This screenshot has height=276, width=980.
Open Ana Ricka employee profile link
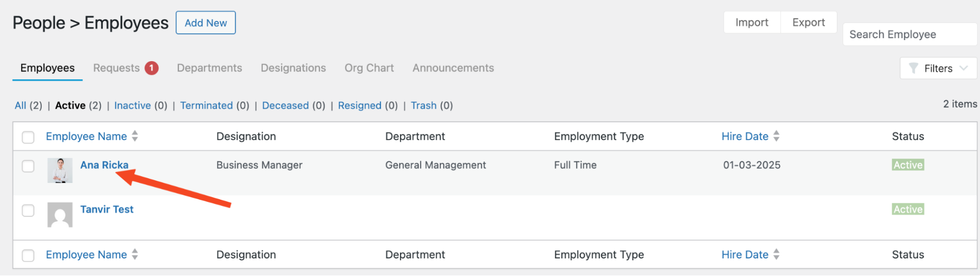[x=104, y=165]
